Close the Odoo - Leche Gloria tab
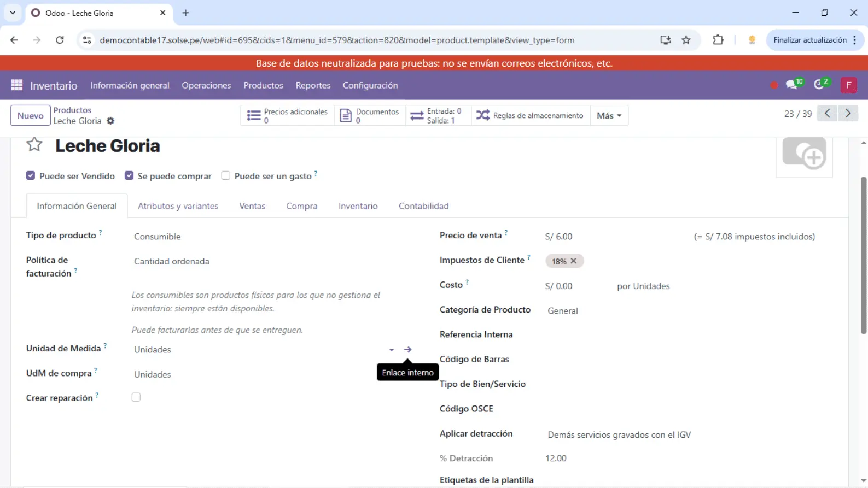The image size is (868, 488). pos(162,13)
